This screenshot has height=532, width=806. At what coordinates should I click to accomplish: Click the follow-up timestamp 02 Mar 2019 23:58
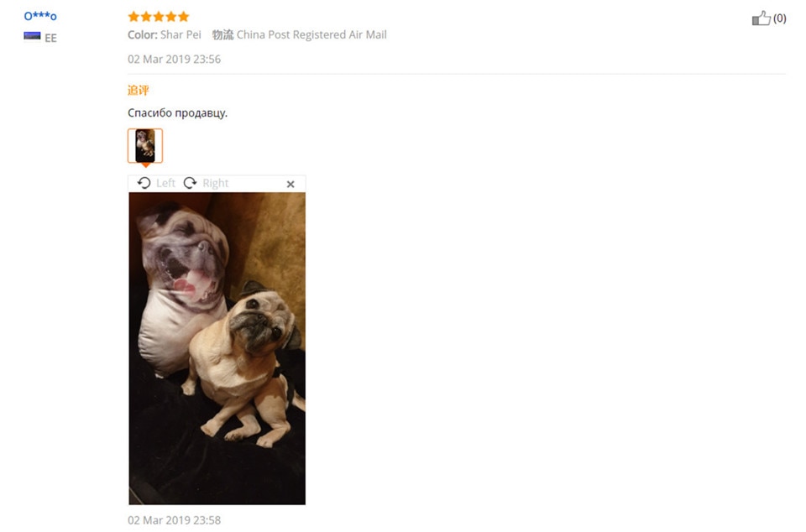coord(175,520)
